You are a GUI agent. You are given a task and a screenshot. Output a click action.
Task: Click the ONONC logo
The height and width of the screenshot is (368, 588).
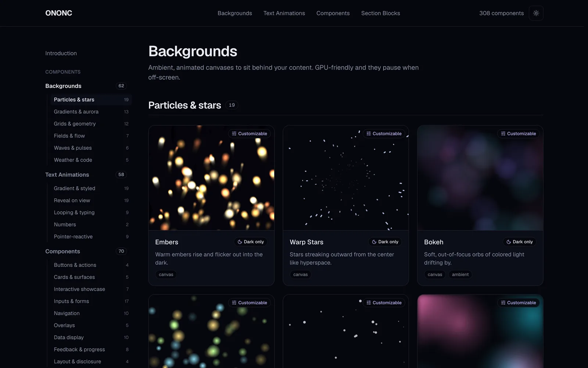tap(59, 13)
